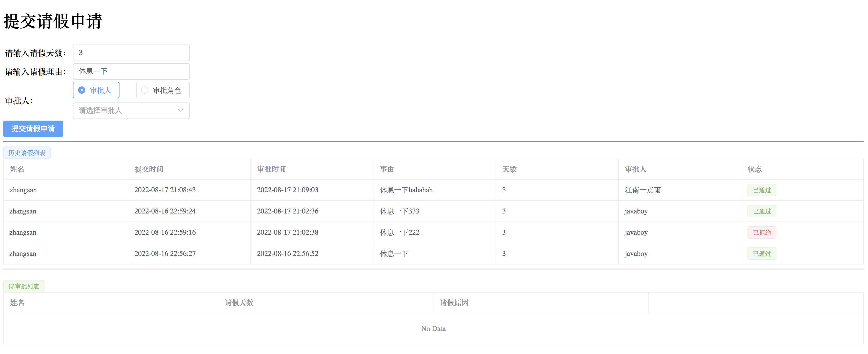Open the 请选择审批人 dropdown
This screenshot has width=868, height=354.
point(128,110)
